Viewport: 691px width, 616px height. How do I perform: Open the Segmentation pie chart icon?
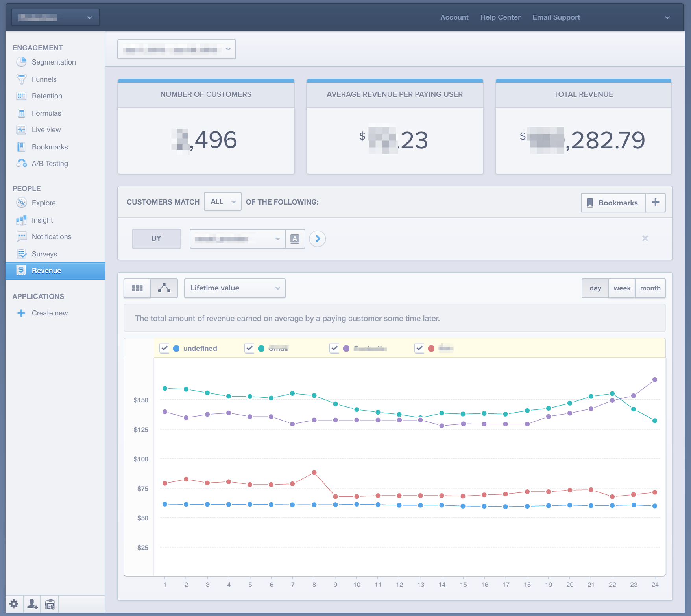click(x=21, y=62)
